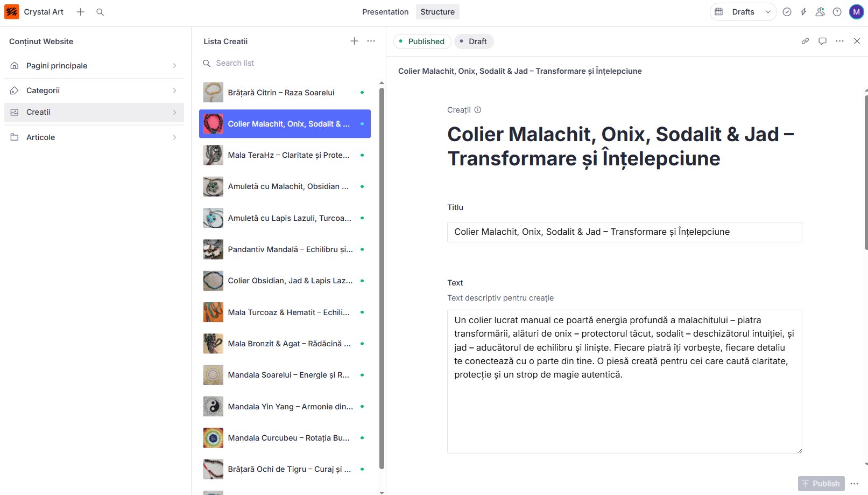Open Mala Turcoaz & Hematit item
This screenshot has height=495, width=868.
[x=285, y=312]
